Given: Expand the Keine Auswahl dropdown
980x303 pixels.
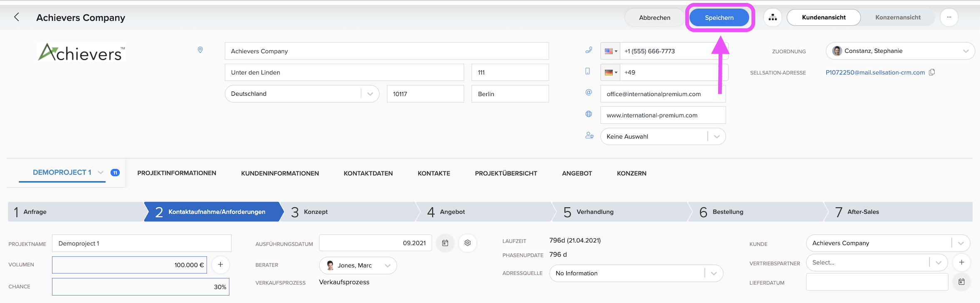Looking at the screenshot, I should (716, 137).
